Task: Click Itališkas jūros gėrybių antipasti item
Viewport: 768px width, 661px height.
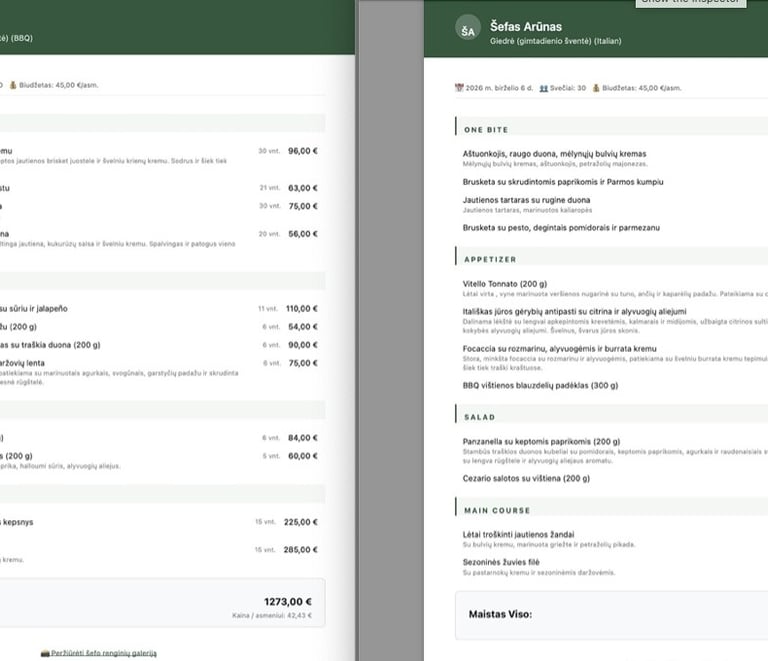Action: tap(574, 311)
